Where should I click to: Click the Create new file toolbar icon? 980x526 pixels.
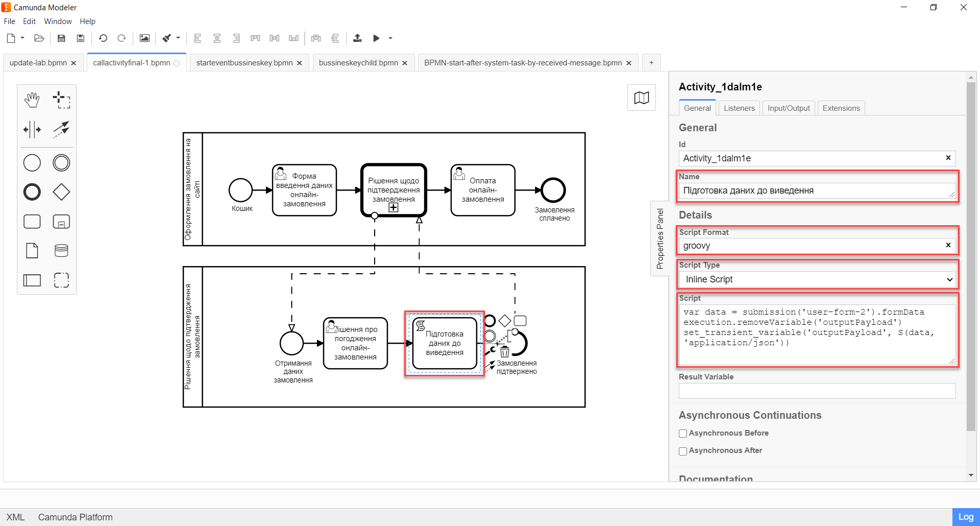[11, 38]
